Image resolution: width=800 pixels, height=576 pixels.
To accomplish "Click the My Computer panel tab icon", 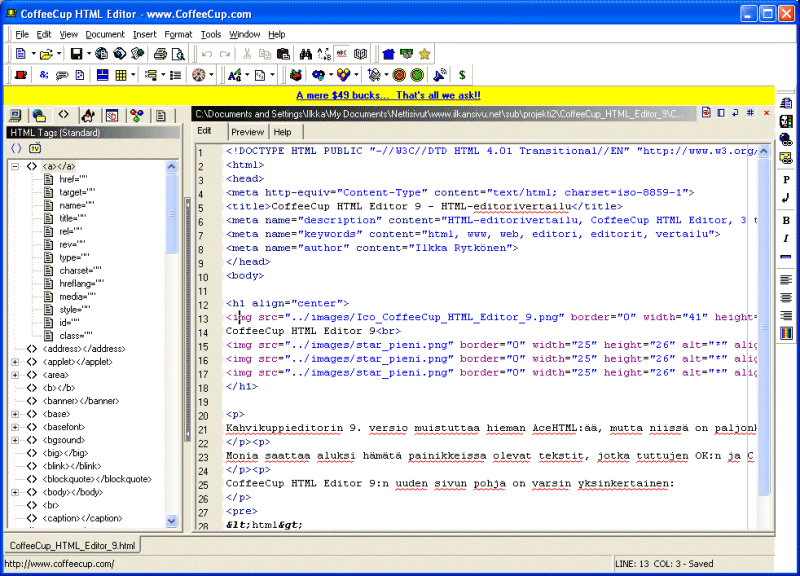I will (15, 115).
